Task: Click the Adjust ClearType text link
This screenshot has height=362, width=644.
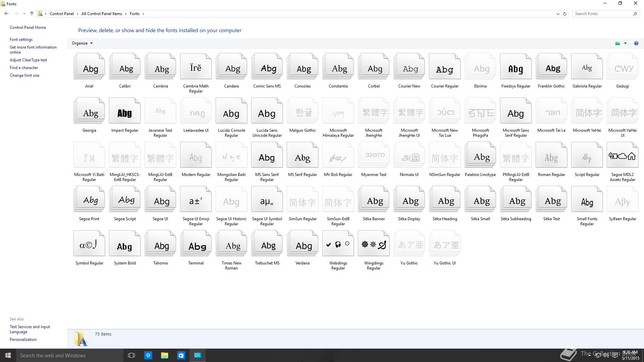Action: click(28, 60)
